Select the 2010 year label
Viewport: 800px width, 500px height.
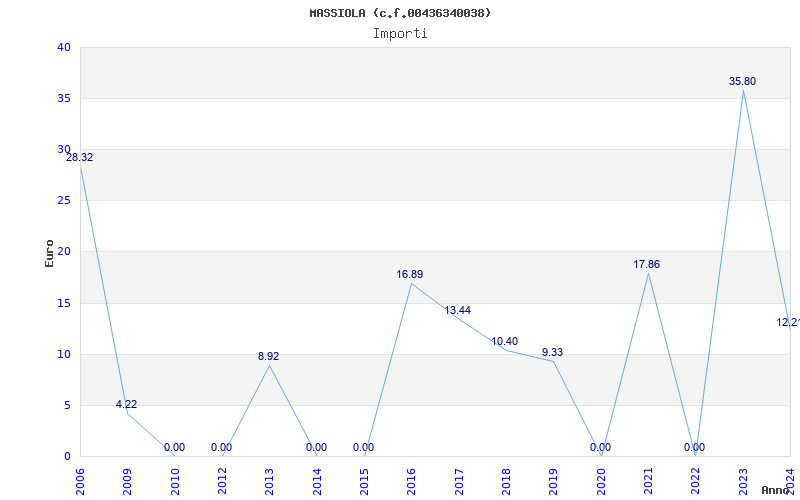pos(175,482)
